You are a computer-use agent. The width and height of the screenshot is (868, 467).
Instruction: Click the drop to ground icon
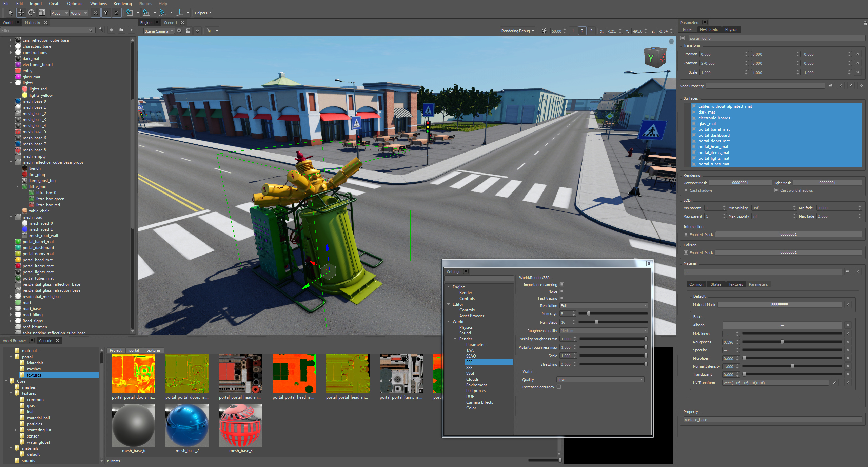179,13
